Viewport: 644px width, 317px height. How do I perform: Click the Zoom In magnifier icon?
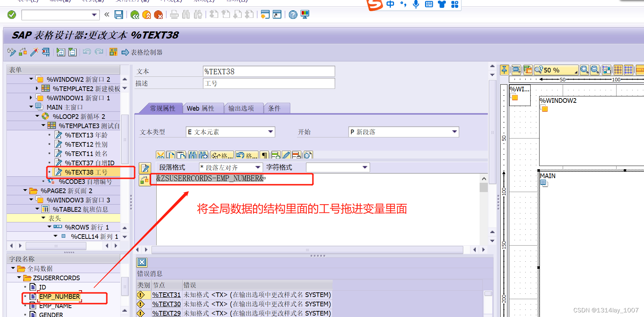pos(584,70)
